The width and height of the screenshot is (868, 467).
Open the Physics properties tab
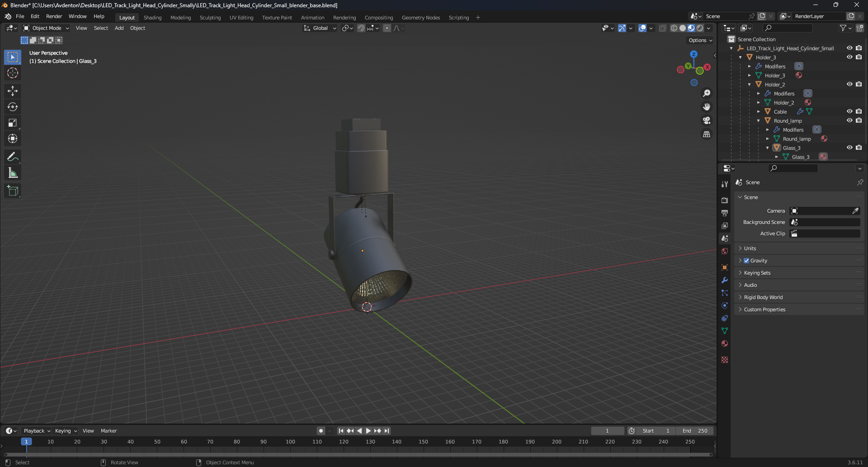pos(725,305)
